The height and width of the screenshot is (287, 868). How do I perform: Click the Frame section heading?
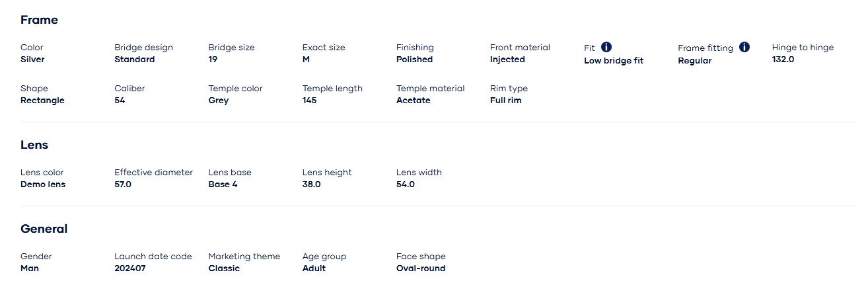(x=39, y=20)
